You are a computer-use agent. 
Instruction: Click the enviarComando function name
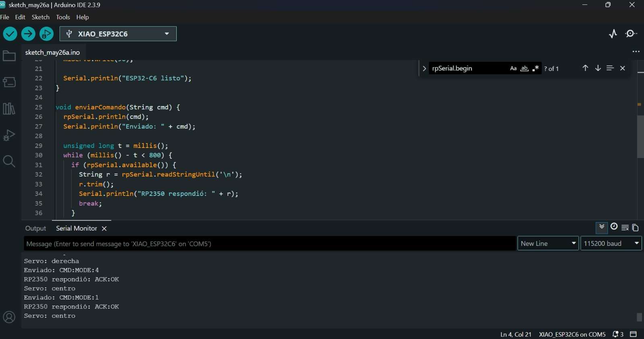101,107
